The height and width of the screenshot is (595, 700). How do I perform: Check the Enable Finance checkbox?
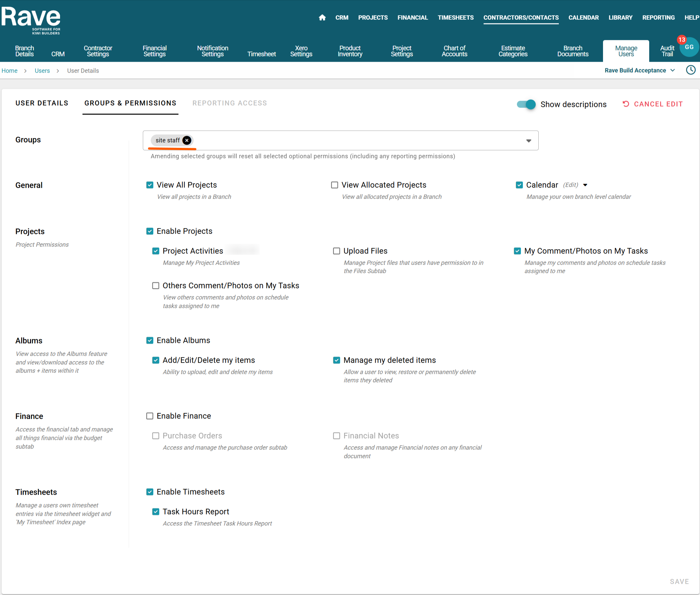150,416
